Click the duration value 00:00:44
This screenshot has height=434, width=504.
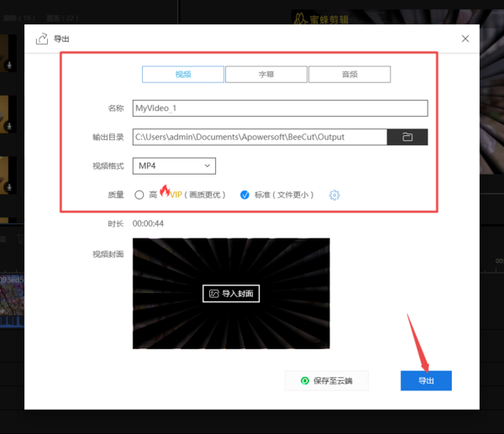[148, 223]
